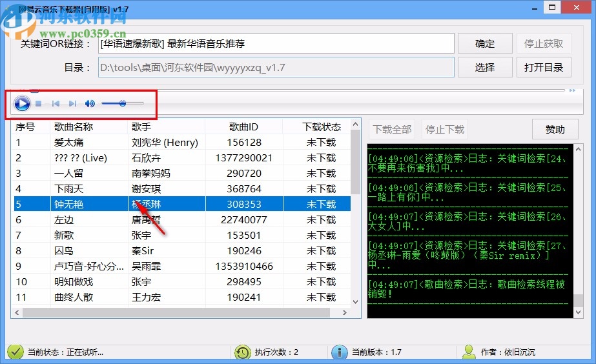
Task: Click status text 作者：依旧沉沉
Action: point(508,352)
